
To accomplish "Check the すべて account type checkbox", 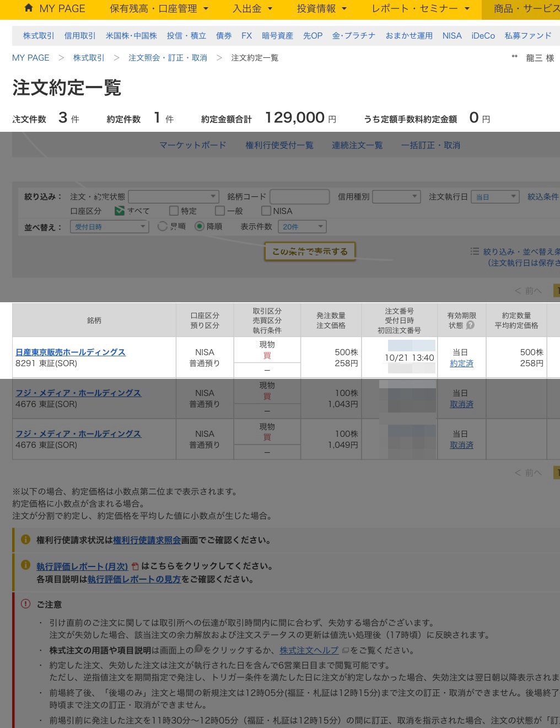I will coord(119,211).
